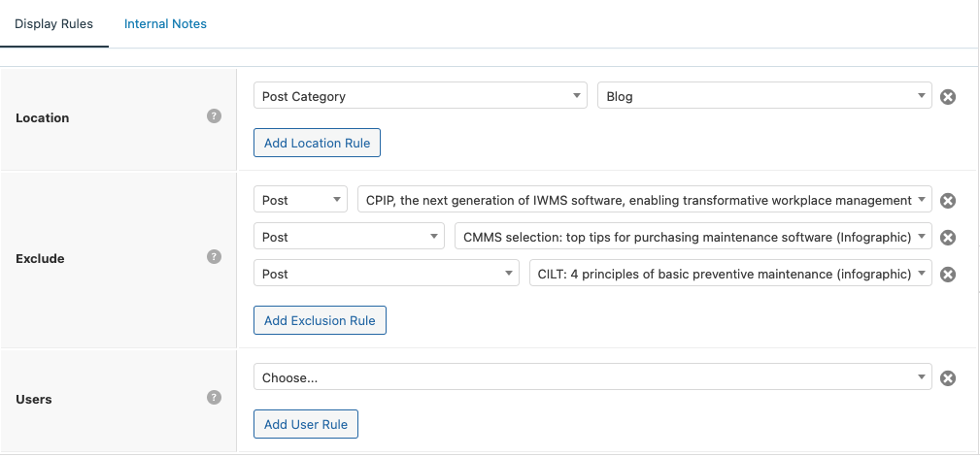Click the Add Exclusion Rule button
The height and width of the screenshot is (457, 980).
(320, 320)
